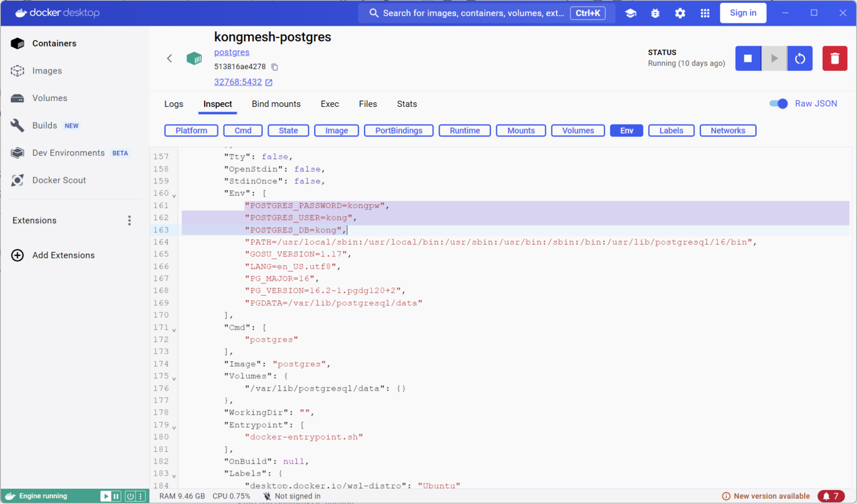Collapse the "Volumes" object at line 175
Image resolution: width=857 pixels, height=504 pixels.
coord(174,379)
